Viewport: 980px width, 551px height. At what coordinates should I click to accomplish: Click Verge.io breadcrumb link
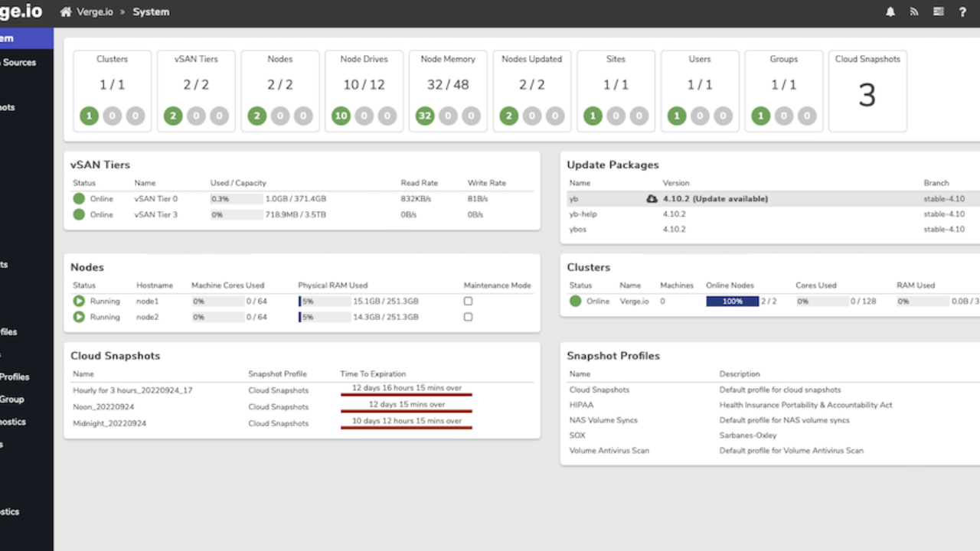(x=93, y=11)
